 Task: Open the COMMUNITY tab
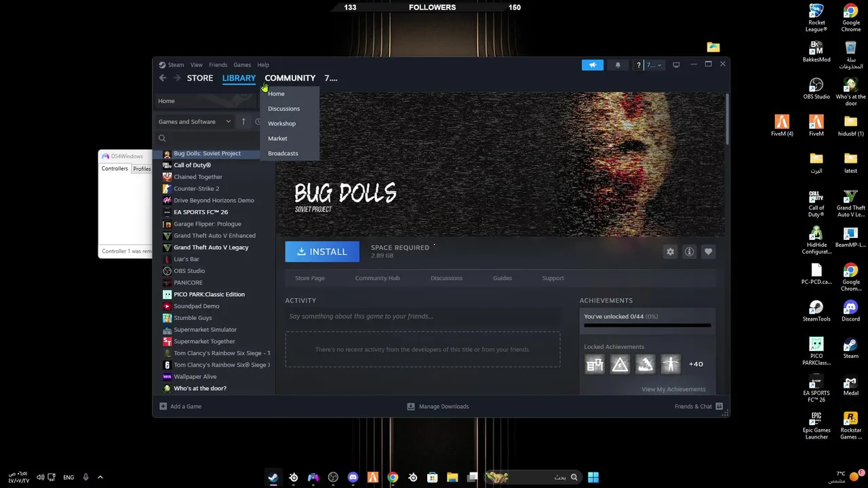pyautogui.click(x=290, y=78)
